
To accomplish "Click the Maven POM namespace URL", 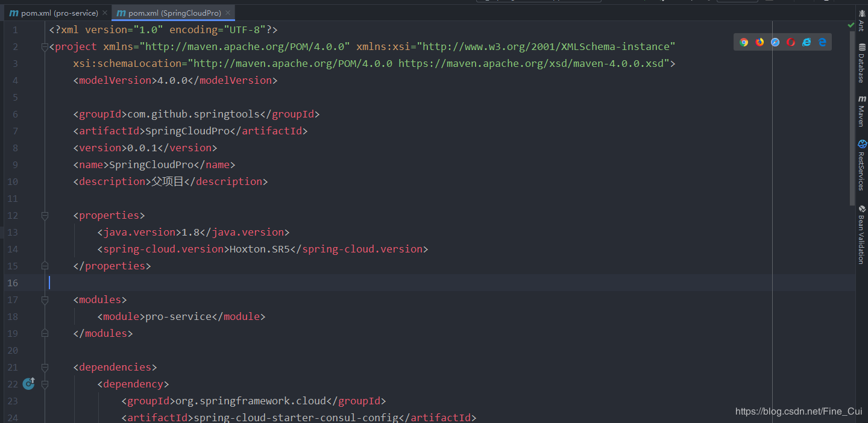I will [x=245, y=46].
